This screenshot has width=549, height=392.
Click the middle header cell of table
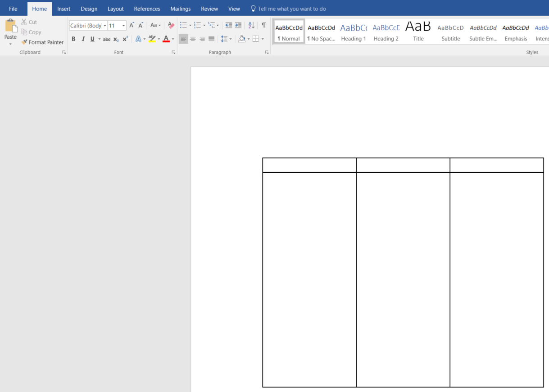tap(403, 165)
